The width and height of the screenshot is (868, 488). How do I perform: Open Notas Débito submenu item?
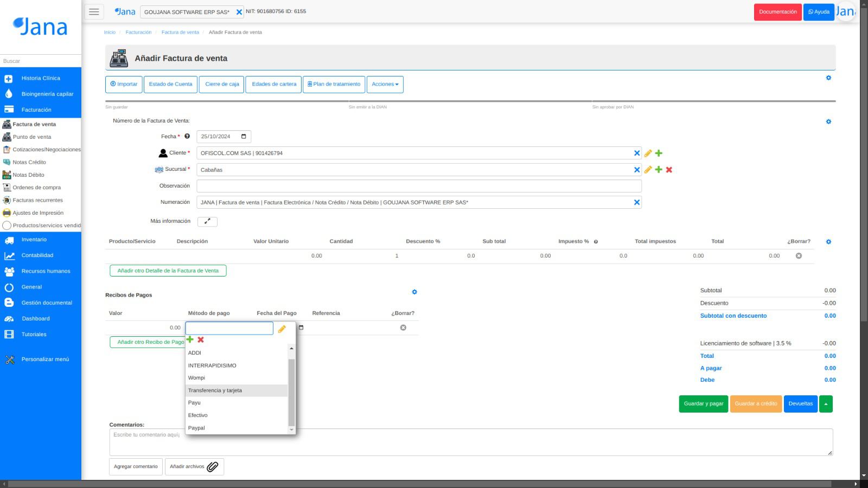(x=28, y=175)
